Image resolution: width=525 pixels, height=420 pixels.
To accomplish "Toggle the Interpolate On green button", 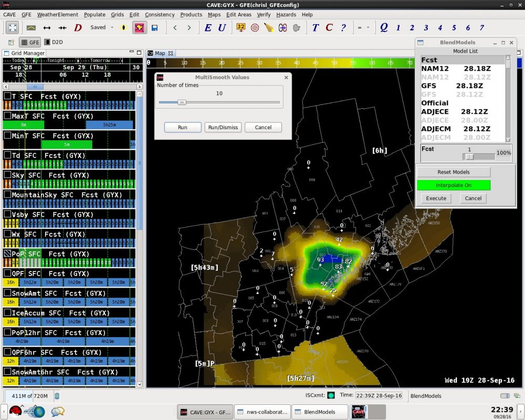I will (x=454, y=185).
